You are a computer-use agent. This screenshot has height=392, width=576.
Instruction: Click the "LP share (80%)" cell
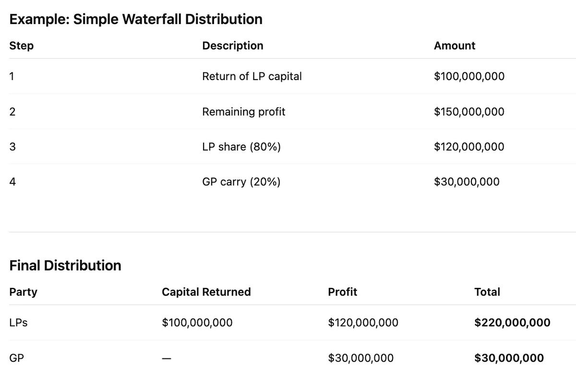pos(241,147)
